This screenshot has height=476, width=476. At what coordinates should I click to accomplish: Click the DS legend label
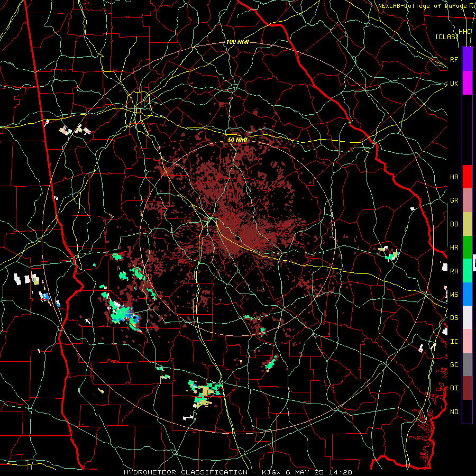tap(454, 318)
